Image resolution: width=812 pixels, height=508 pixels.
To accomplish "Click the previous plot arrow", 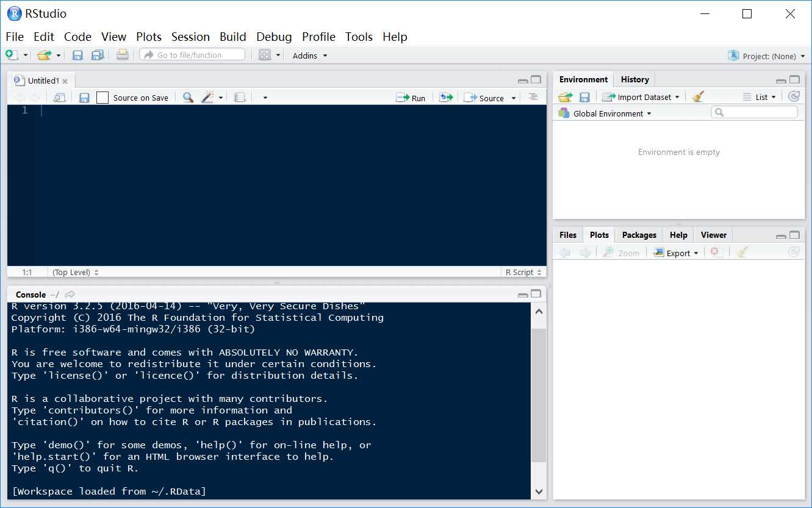I will pos(565,252).
